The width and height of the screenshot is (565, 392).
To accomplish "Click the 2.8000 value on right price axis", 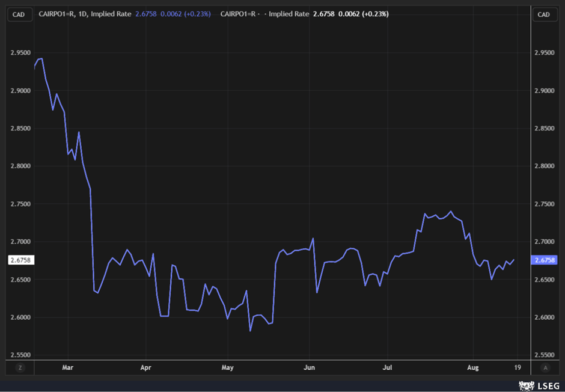I will 545,166.
